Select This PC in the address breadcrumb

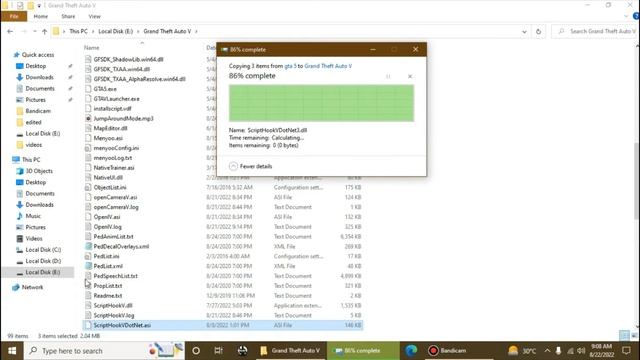(78, 31)
